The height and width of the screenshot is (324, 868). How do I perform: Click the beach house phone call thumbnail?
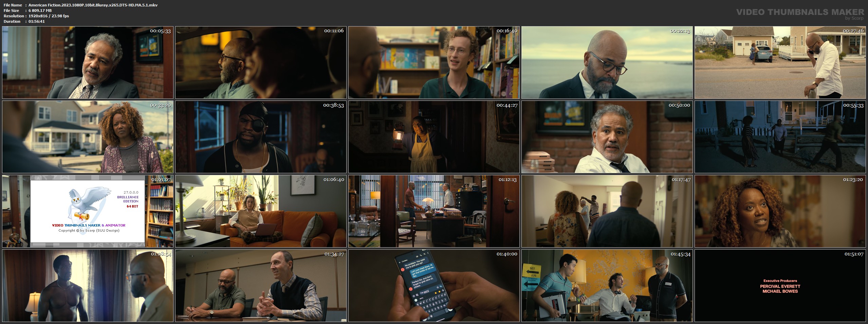pyautogui.click(x=780, y=62)
